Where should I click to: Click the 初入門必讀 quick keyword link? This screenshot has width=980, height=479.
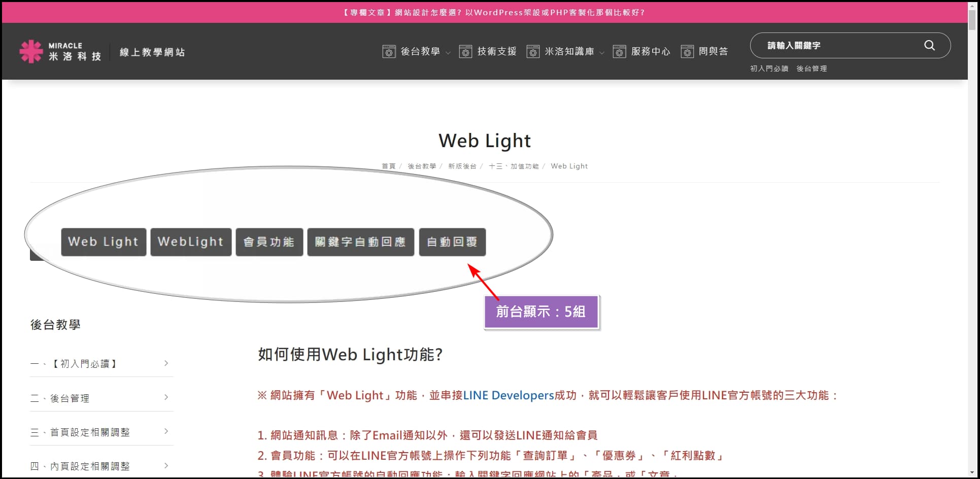pyautogui.click(x=769, y=69)
